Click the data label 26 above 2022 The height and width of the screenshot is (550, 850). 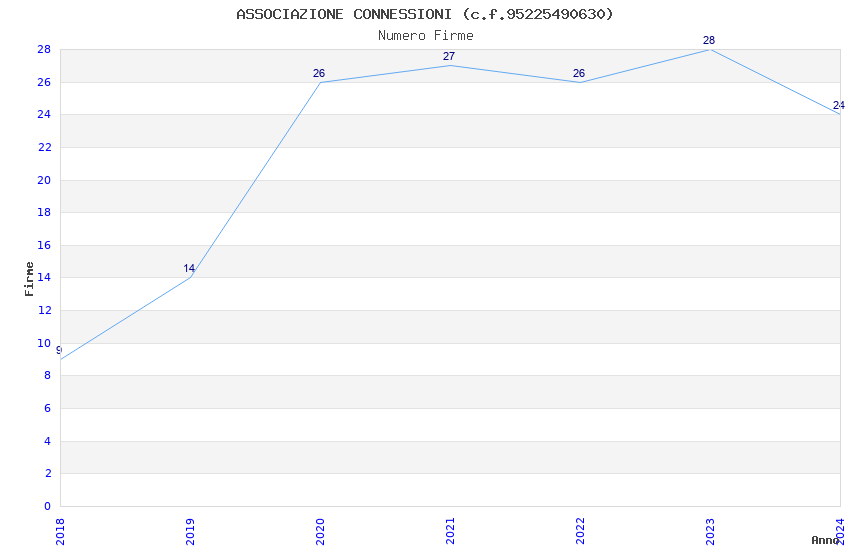pyautogui.click(x=579, y=73)
